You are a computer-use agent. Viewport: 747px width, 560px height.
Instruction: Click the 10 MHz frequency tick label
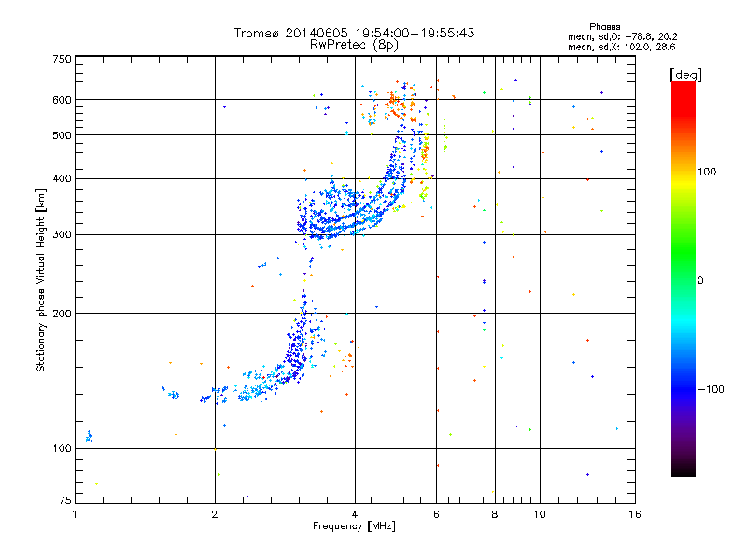point(540,514)
